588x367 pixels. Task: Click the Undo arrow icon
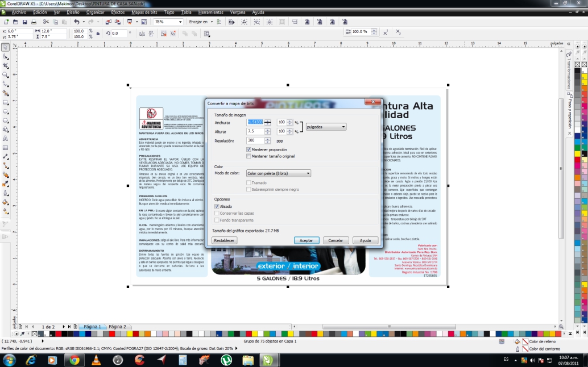(76, 22)
